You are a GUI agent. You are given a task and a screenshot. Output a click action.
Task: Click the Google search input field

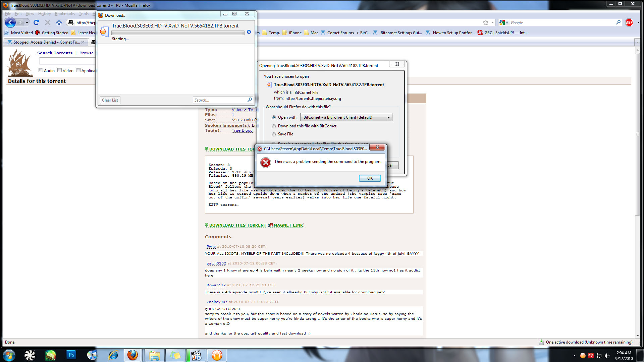[x=562, y=22]
